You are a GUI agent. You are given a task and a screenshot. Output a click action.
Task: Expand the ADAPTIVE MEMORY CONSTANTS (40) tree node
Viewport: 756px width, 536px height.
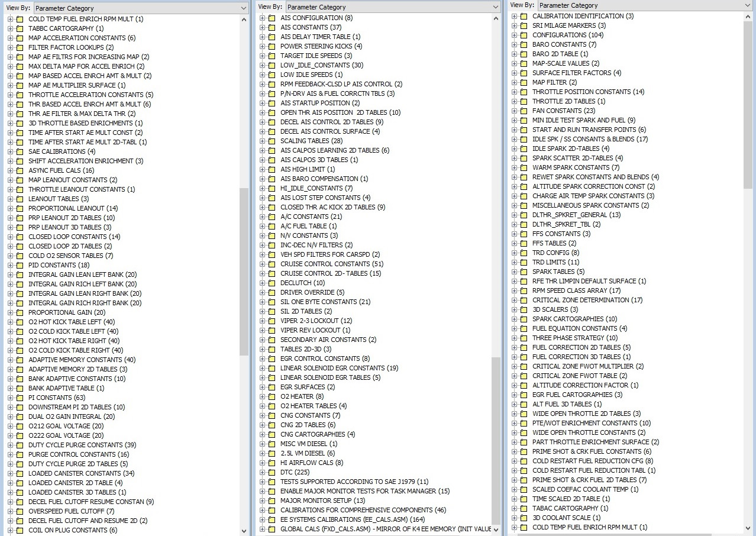point(10,360)
